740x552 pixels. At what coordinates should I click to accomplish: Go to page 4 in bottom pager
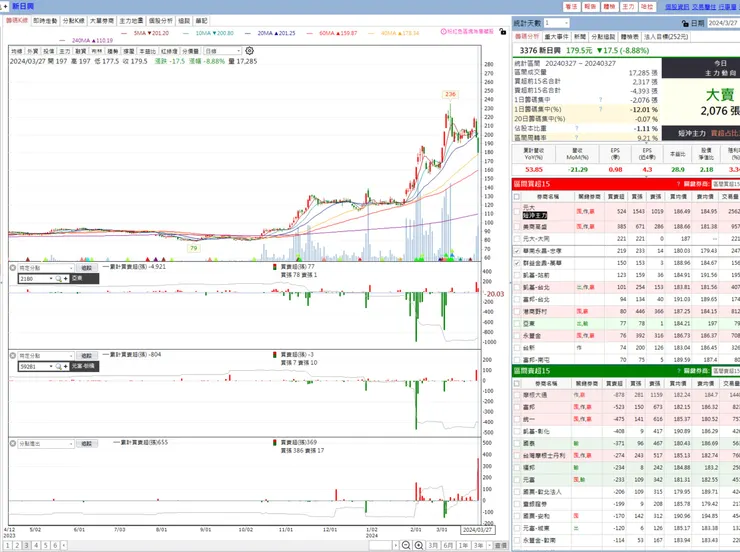pyautogui.click(x=36, y=545)
